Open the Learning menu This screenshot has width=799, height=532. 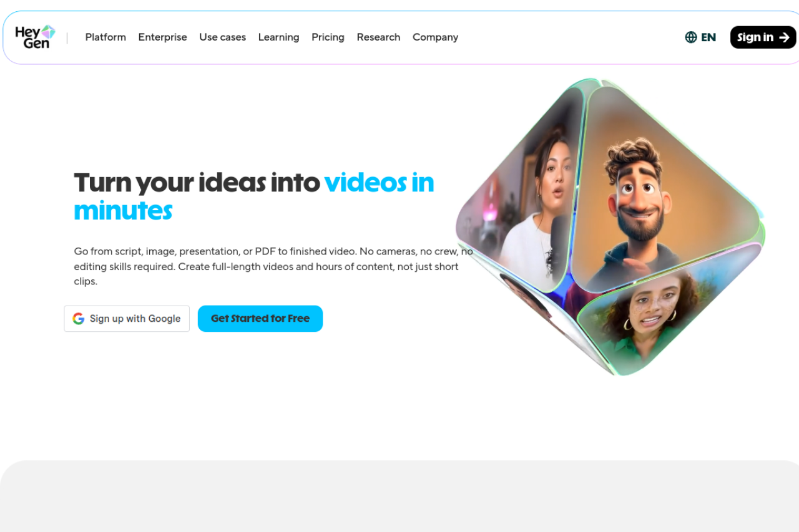pyautogui.click(x=278, y=37)
